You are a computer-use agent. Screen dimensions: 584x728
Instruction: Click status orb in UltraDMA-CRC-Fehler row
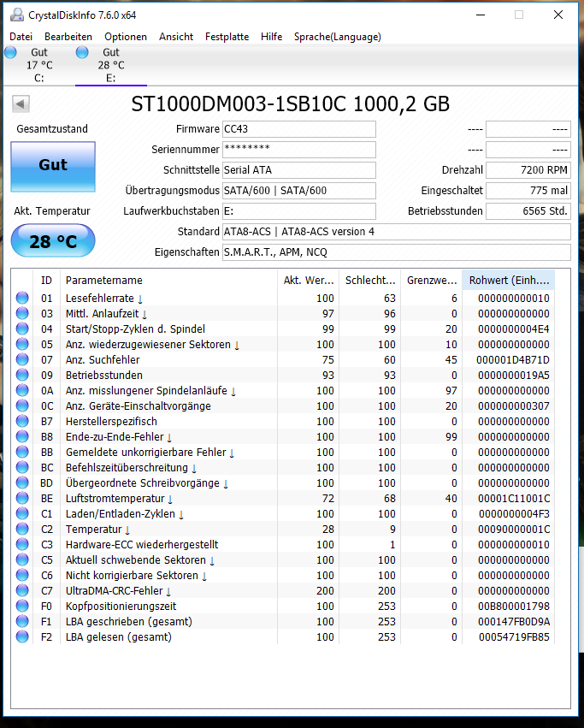(x=22, y=590)
